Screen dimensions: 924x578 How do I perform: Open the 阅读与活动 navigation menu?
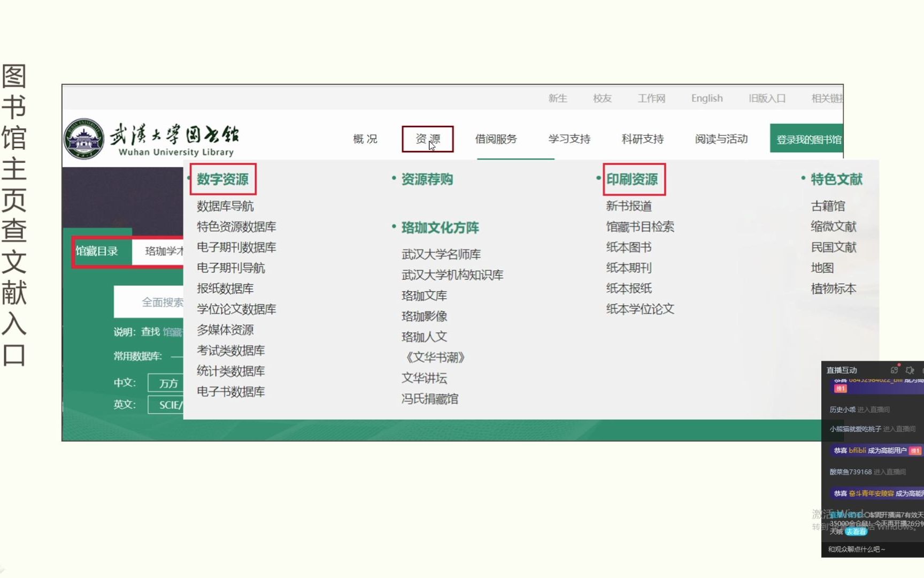point(721,139)
